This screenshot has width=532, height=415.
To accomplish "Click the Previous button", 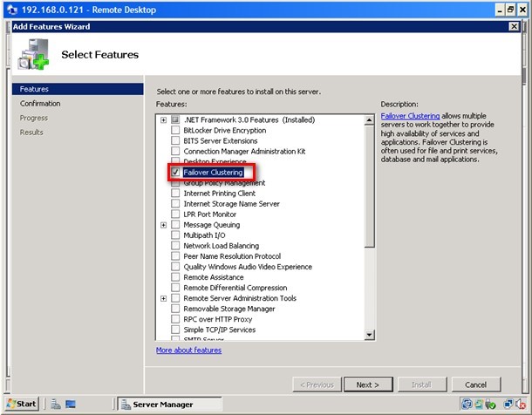I will click(x=317, y=384).
